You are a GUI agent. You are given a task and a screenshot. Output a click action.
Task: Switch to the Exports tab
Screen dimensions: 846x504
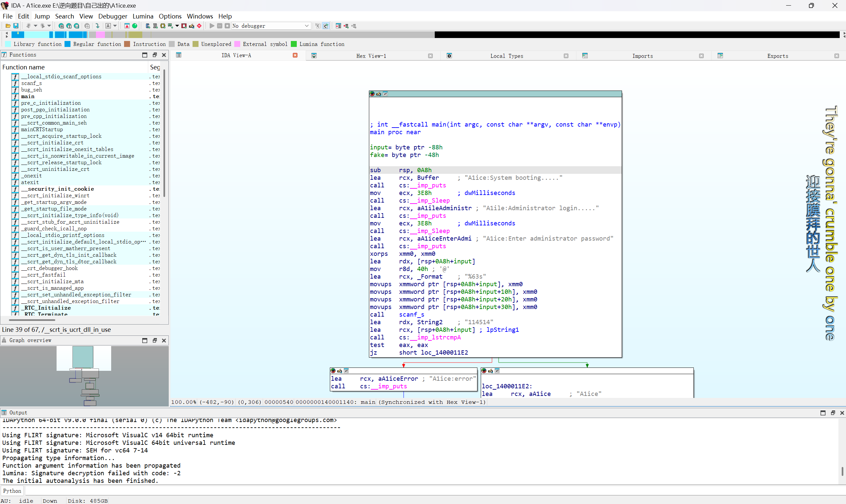pos(777,56)
